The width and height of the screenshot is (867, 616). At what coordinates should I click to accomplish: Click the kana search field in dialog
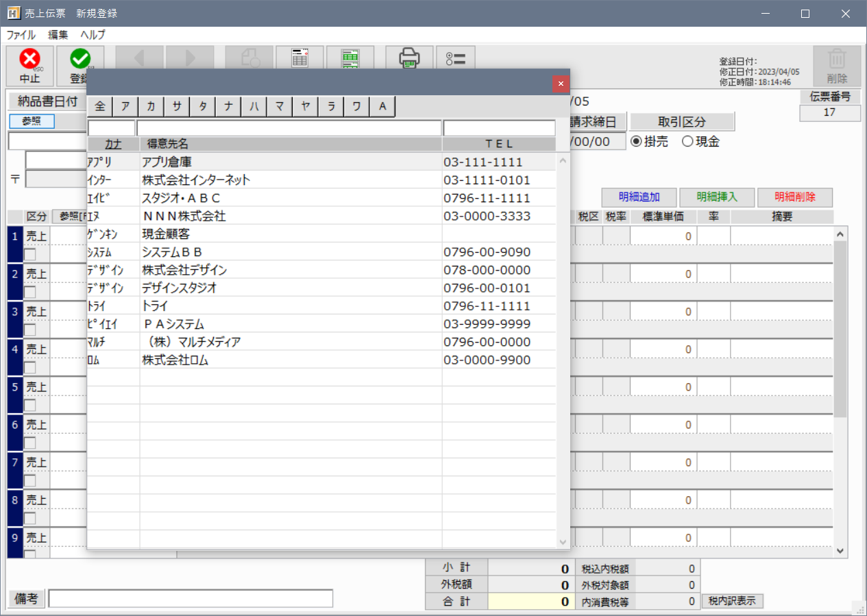click(x=112, y=128)
